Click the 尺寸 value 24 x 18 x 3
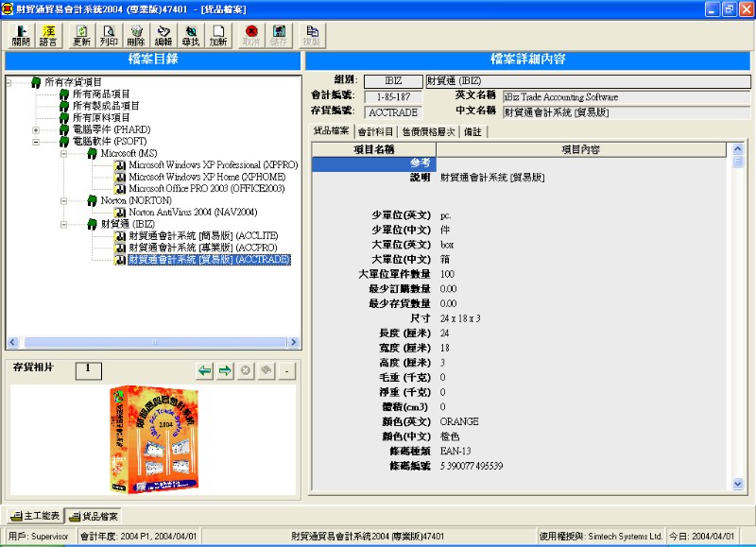This screenshot has width=756, height=547. pos(460,318)
